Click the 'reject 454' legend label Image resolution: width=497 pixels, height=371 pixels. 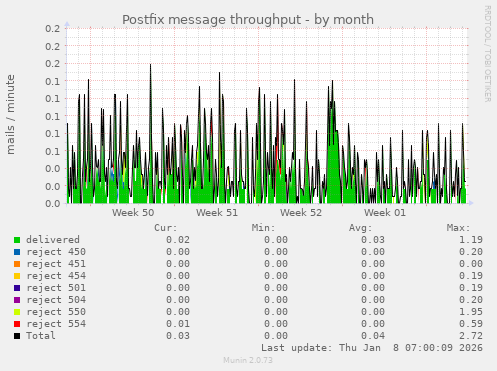point(56,276)
